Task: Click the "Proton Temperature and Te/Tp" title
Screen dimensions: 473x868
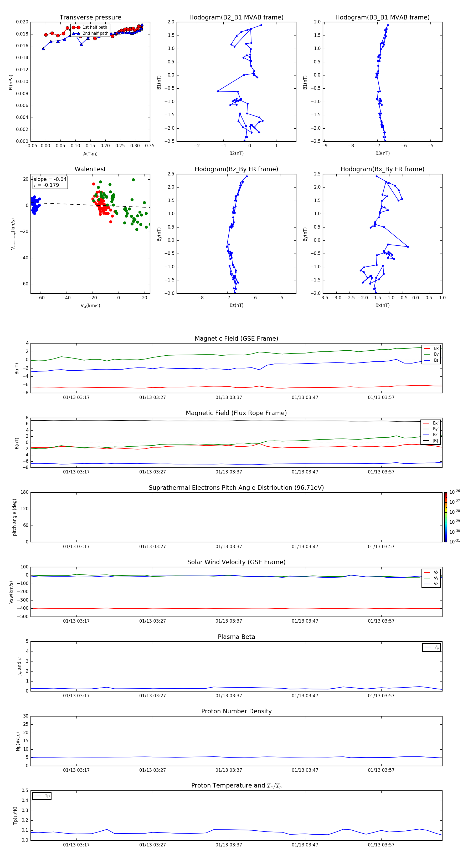Action: pos(236,786)
